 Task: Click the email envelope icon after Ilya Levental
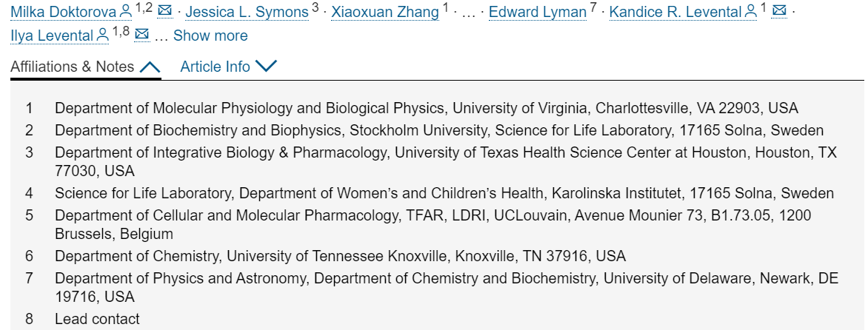click(x=142, y=34)
